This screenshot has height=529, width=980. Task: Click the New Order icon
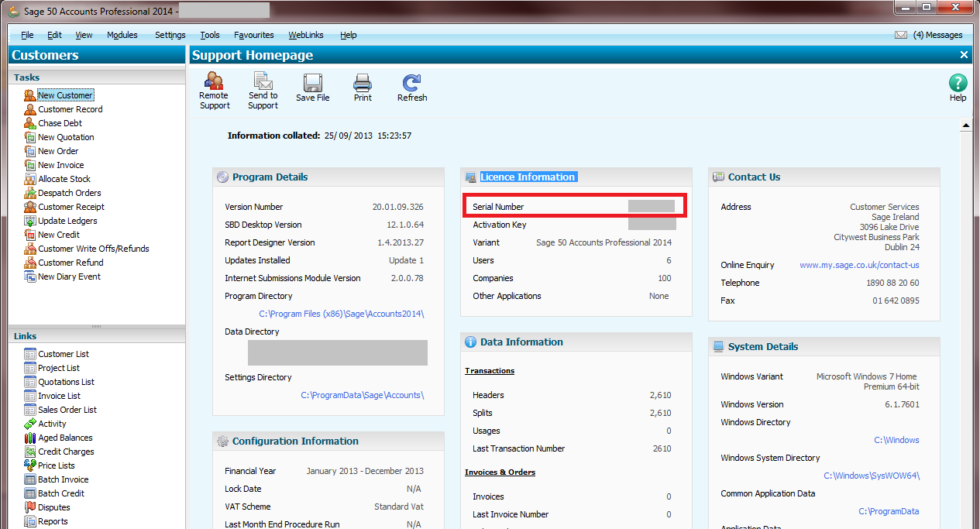(30, 151)
